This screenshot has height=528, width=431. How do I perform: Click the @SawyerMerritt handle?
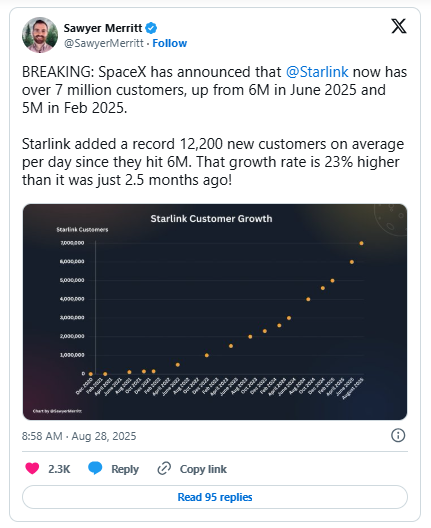[x=104, y=43]
